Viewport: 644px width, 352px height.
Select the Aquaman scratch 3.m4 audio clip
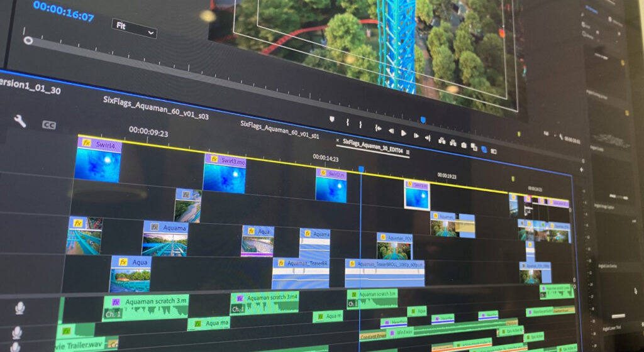(265, 303)
